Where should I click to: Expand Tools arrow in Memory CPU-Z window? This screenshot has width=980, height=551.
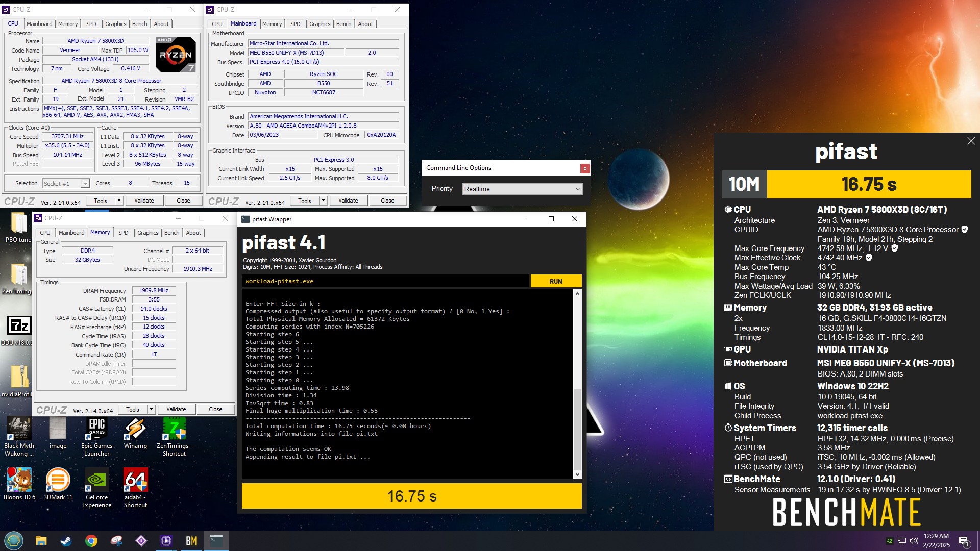(151, 409)
